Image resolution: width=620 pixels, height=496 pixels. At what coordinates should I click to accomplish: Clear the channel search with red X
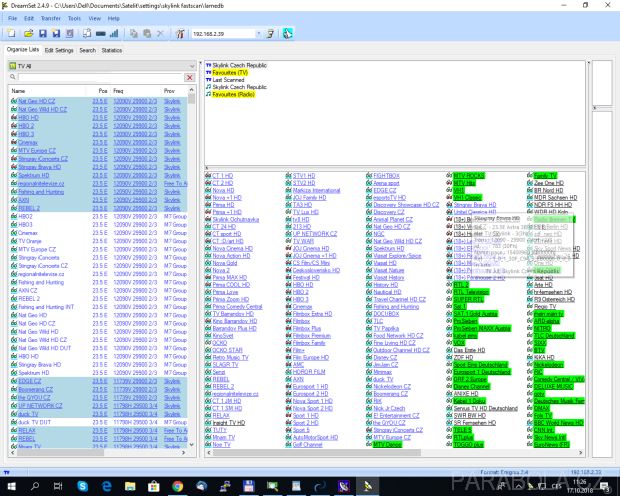coord(190,77)
